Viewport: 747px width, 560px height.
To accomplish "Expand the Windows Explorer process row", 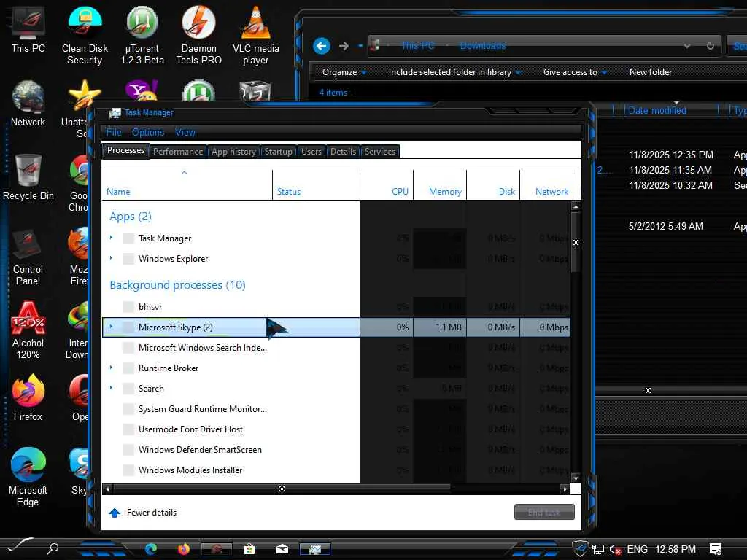I will point(111,258).
